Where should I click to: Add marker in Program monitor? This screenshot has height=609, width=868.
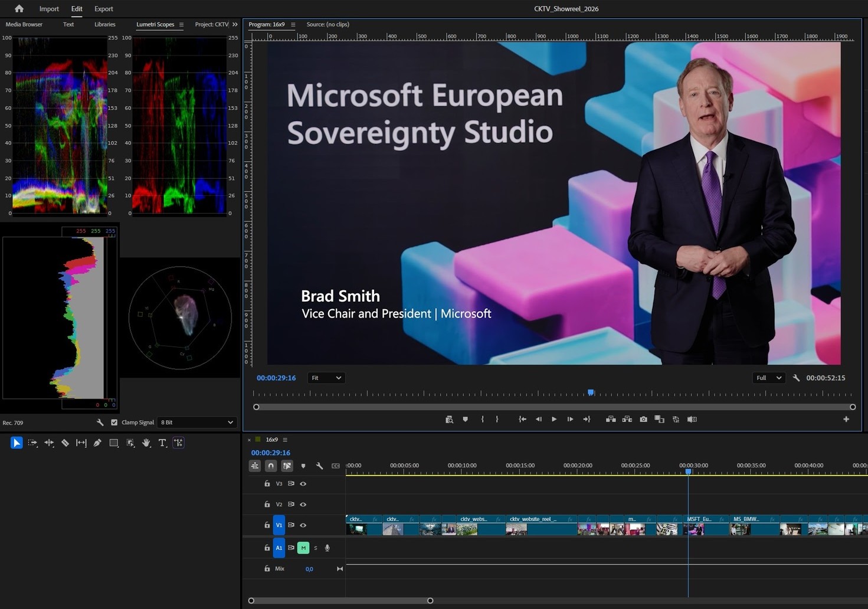(465, 419)
